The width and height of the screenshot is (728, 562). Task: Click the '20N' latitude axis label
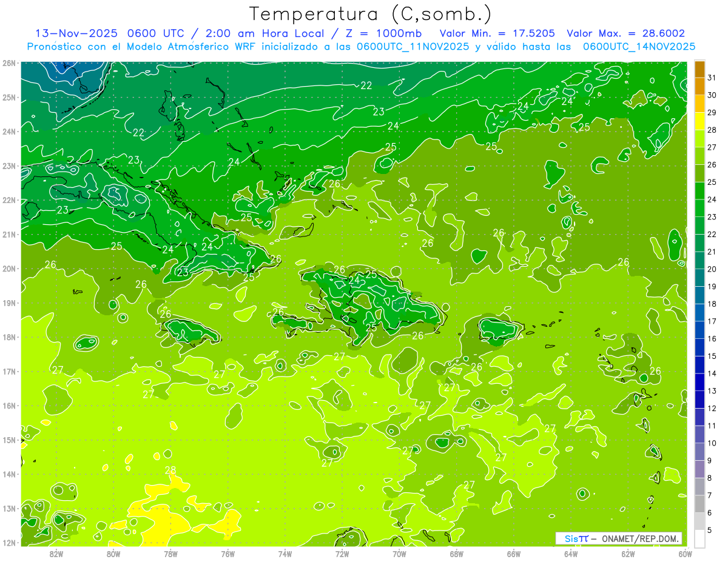[x=9, y=269]
